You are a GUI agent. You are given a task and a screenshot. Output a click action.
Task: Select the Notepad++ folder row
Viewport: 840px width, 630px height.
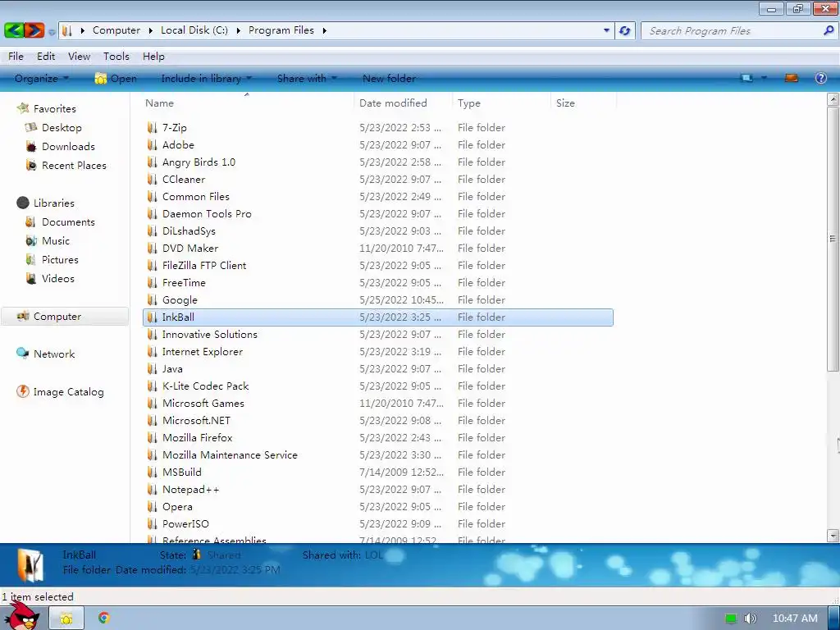377,489
